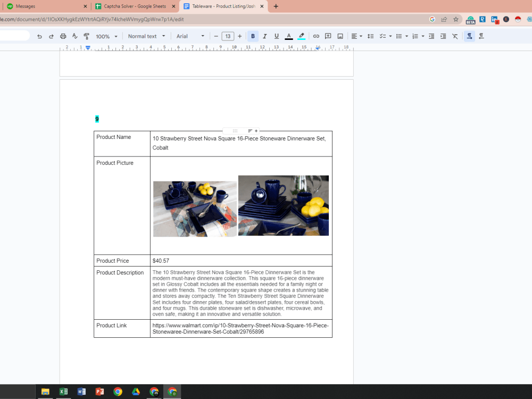Increase font size

point(239,36)
